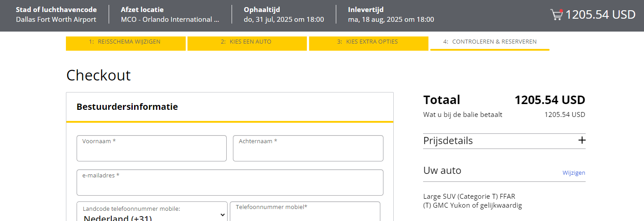The width and height of the screenshot is (644, 221).
Task: Open the Landcode telefoonnummer dropdown
Action: tap(152, 214)
